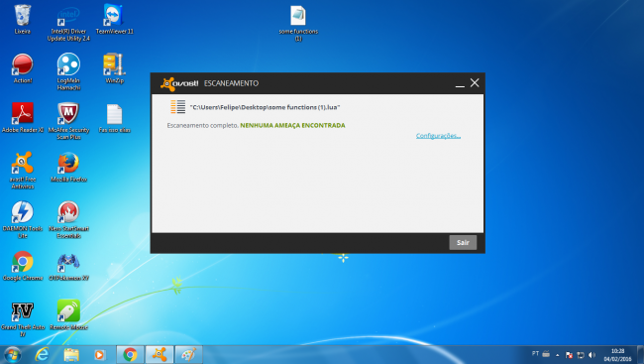Open avast! Free Antivirus desktop shortcut

[23, 171]
